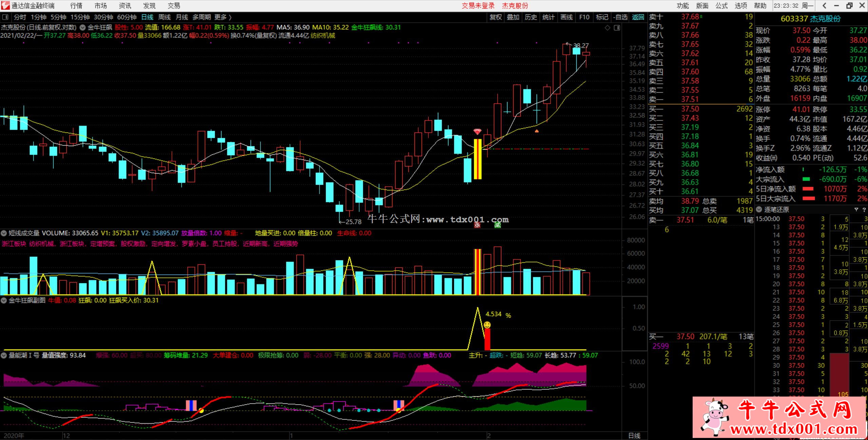868x440 pixels.
Task: Click the 大宗流入 green flow bar
Action: pyautogui.click(x=806, y=179)
